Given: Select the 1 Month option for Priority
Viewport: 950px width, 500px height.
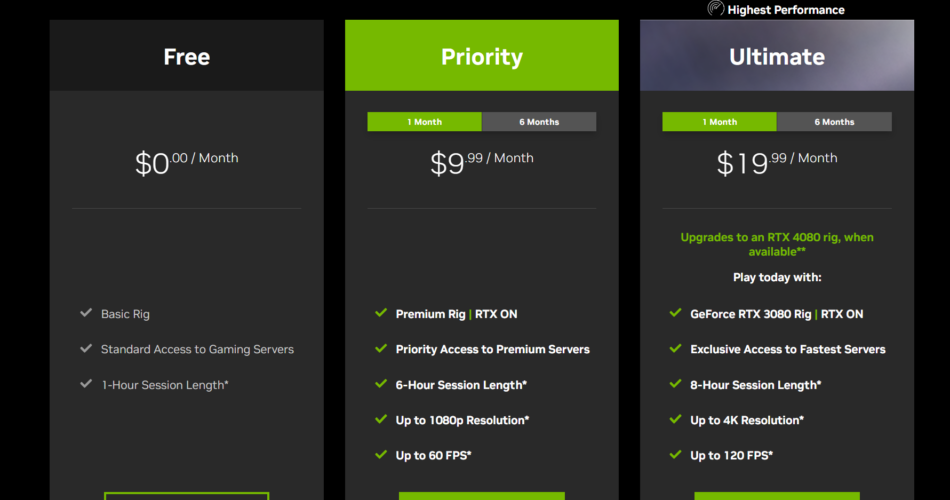Looking at the screenshot, I should tap(424, 122).
